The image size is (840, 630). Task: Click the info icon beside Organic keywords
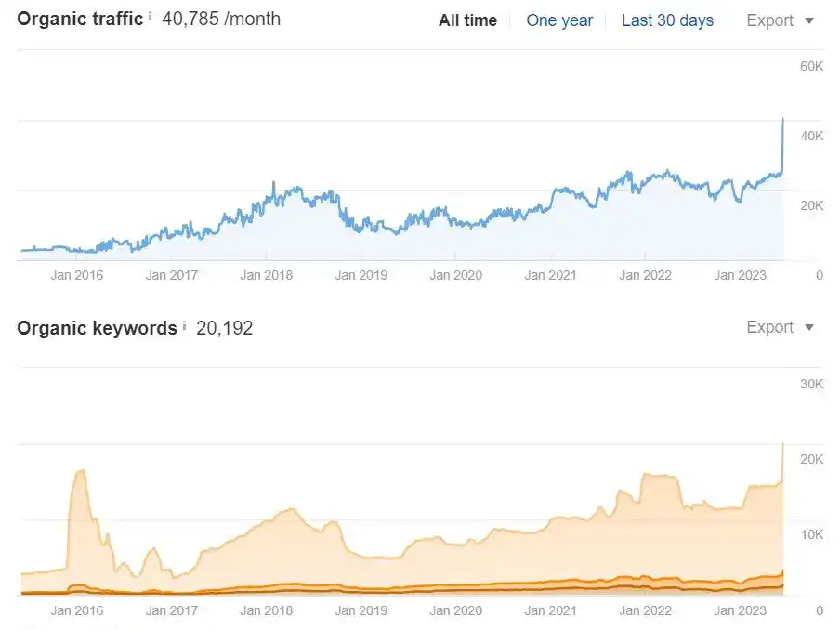point(184,325)
